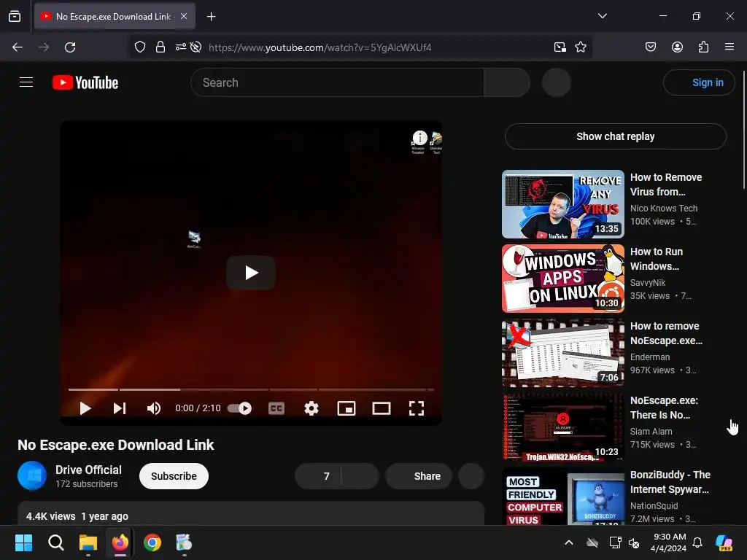
Task: Subscribe to Drive Official
Action: click(174, 476)
